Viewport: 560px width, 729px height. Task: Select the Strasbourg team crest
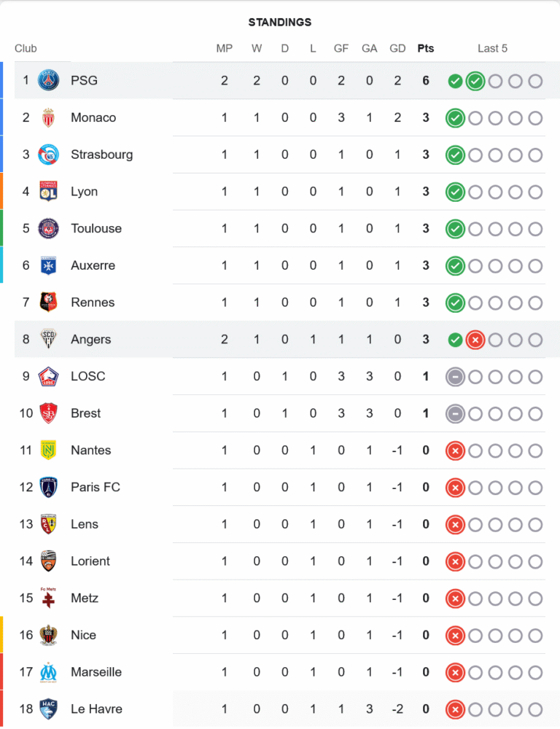point(48,155)
